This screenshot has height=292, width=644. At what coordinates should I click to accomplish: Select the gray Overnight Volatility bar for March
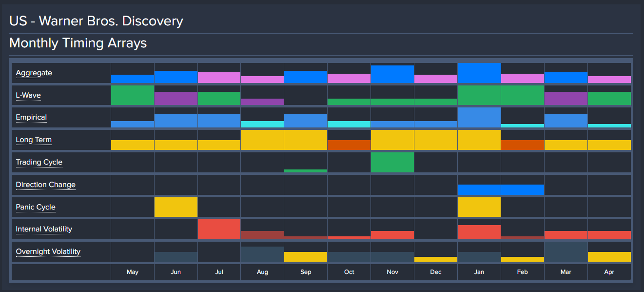coord(566,252)
